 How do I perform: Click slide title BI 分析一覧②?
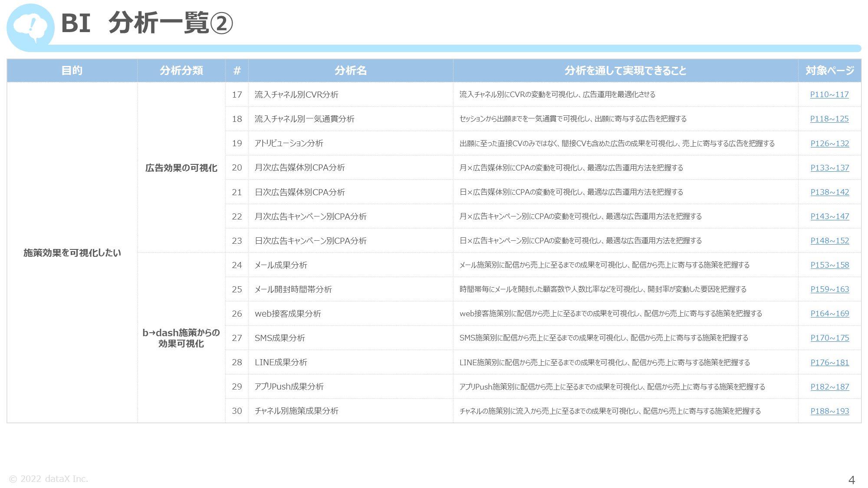(x=147, y=23)
